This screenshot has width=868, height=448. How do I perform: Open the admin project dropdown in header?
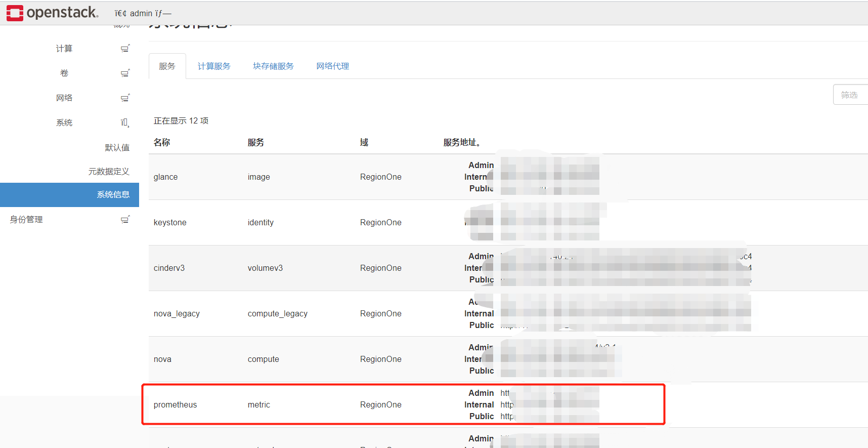[x=143, y=13]
